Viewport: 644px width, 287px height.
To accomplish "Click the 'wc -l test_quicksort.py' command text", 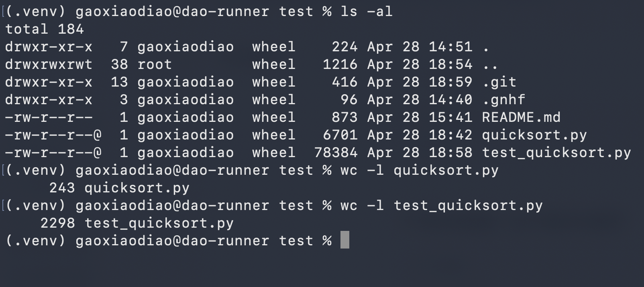I will (x=441, y=206).
